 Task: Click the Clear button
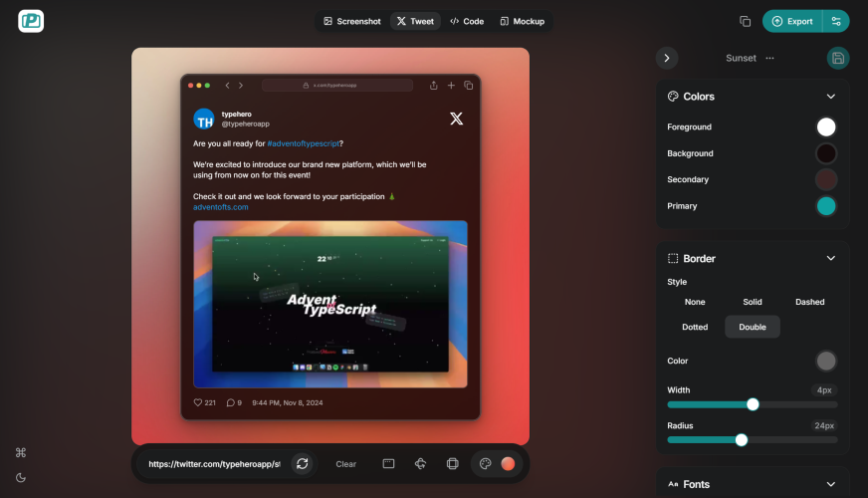[346, 464]
